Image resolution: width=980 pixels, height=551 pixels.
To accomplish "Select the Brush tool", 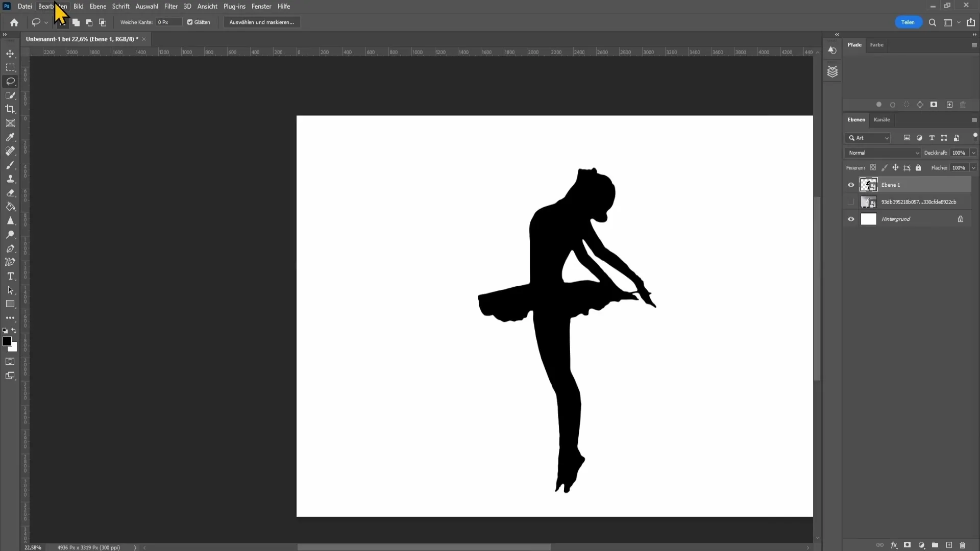I will click(x=10, y=165).
